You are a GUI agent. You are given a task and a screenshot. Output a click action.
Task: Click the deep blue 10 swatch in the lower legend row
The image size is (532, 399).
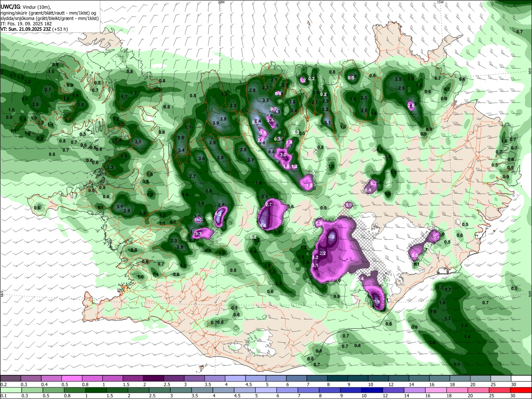372,390
